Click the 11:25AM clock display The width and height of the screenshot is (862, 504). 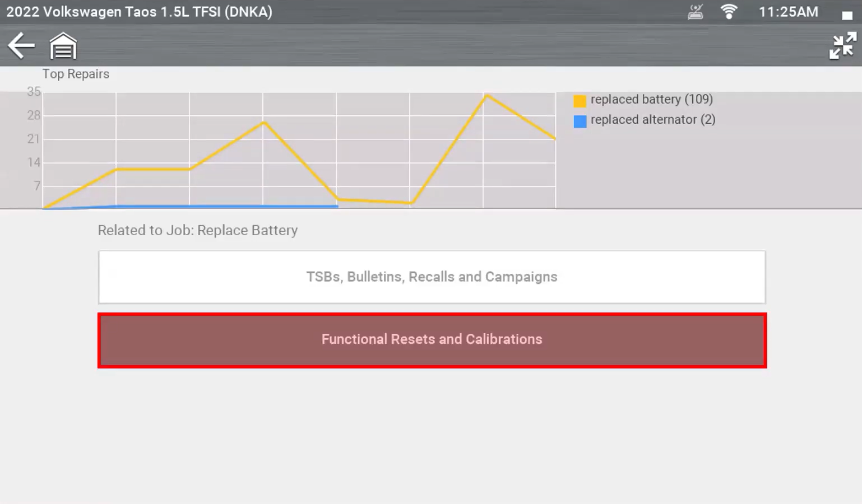(788, 12)
